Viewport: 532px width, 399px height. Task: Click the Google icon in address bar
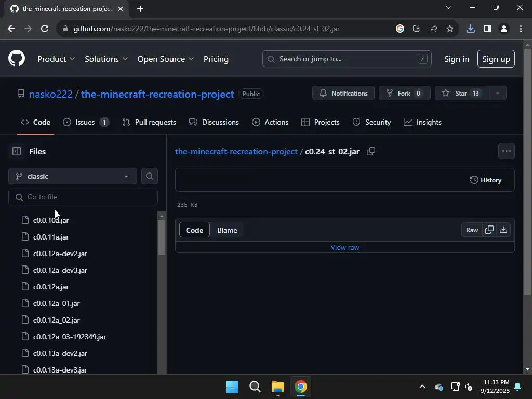tap(400, 29)
